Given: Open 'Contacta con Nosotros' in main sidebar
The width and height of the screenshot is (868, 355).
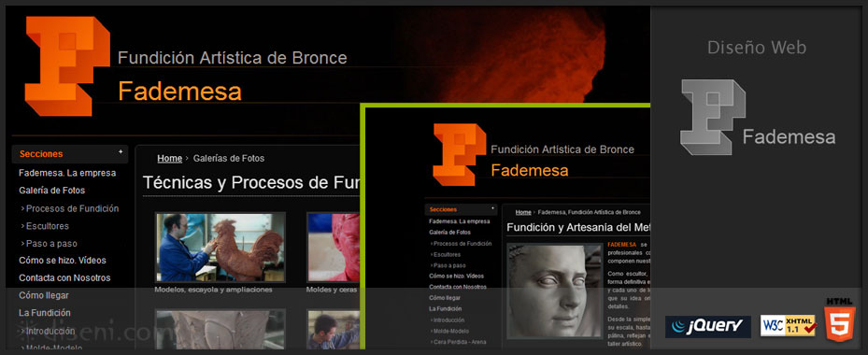Looking at the screenshot, I should [x=64, y=278].
